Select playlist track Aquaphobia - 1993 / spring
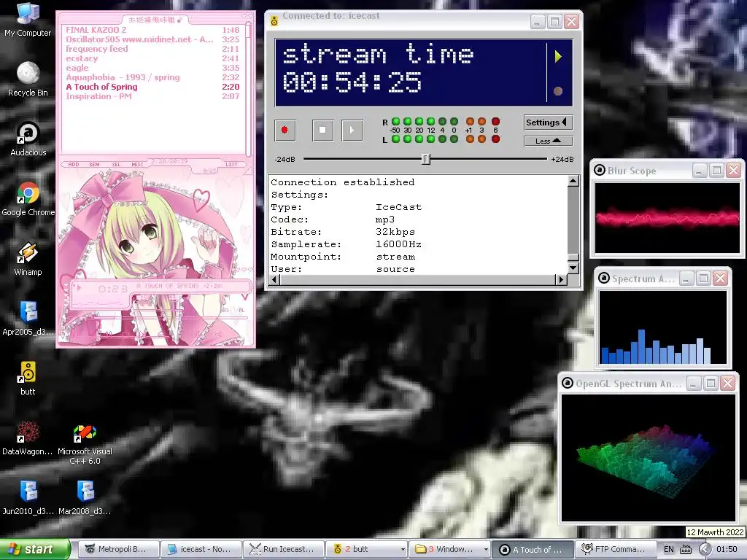This screenshot has height=560, width=747. [x=152, y=77]
